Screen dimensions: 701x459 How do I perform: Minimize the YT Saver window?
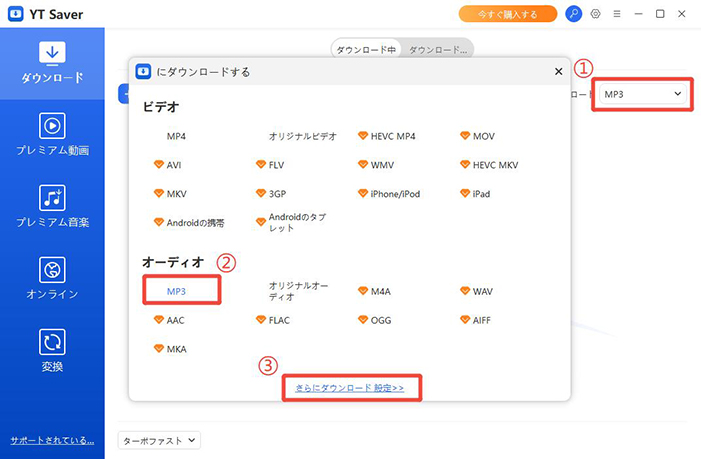pos(638,14)
